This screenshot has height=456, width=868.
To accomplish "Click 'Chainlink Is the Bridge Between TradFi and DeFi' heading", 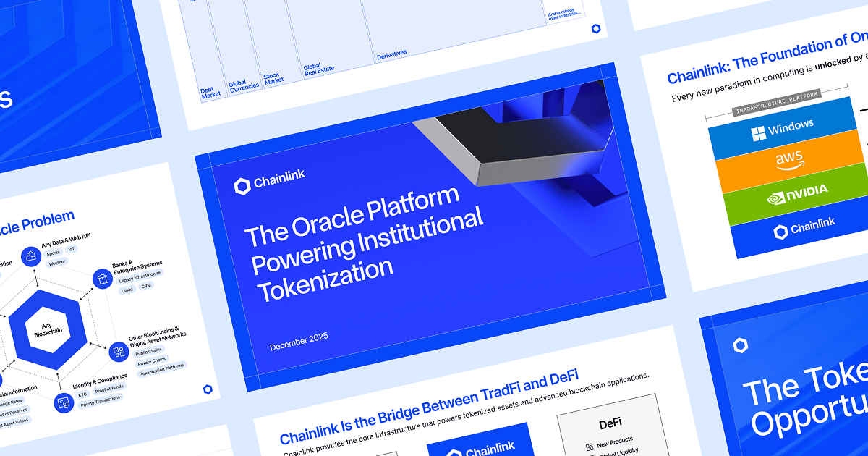I will click(x=429, y=407).
